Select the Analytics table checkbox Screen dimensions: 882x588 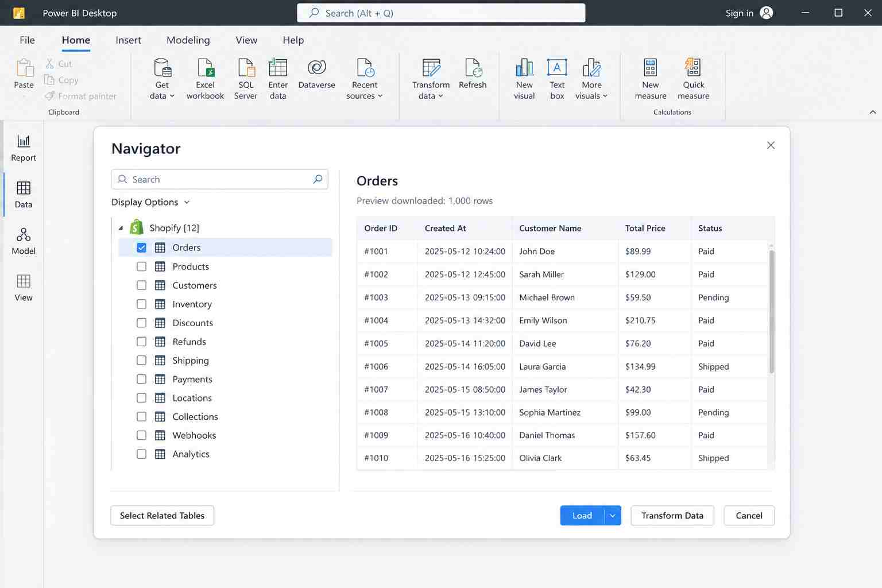(142, 454)
